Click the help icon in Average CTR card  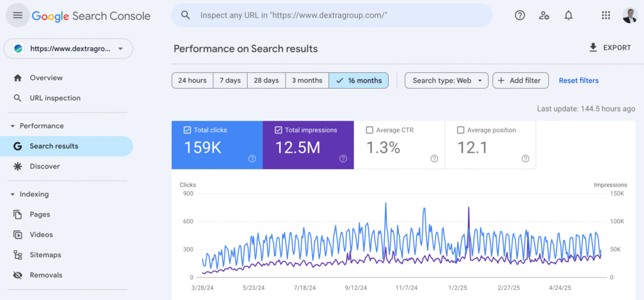tap(434, 158)
